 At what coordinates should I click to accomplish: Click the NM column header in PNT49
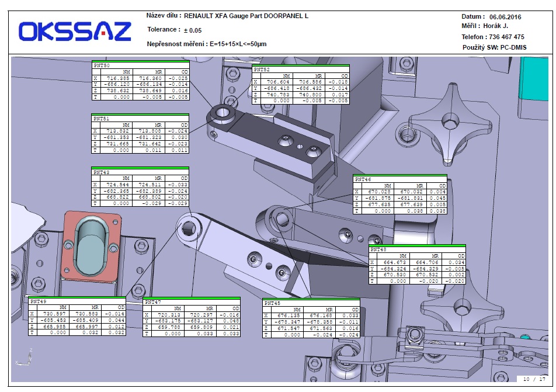[x=62, y=307]
